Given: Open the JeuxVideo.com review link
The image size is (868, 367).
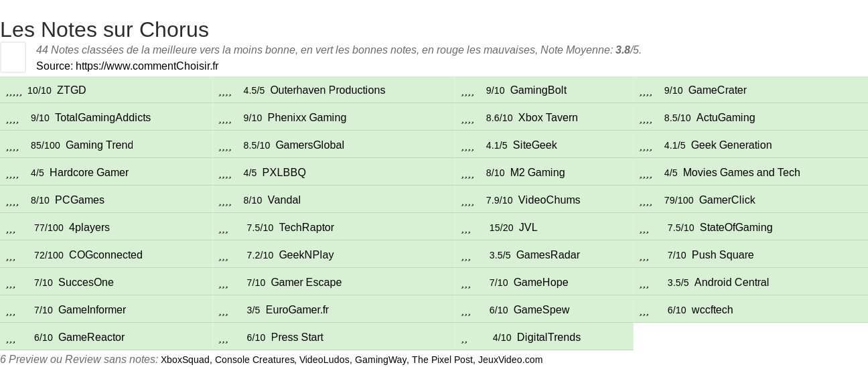Looking at the screenshot, I should pyautogui.click(x=510, y=360).
